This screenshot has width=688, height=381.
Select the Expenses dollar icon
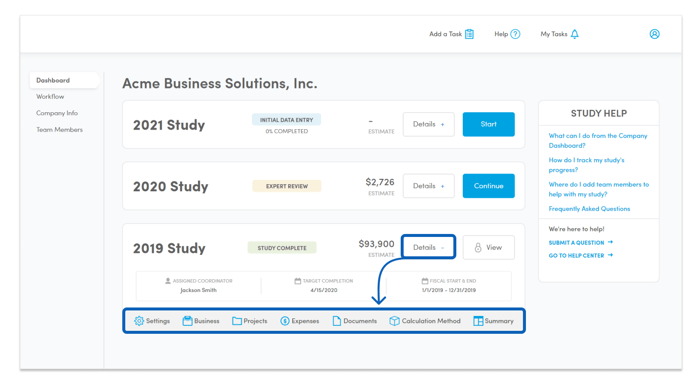285,321
